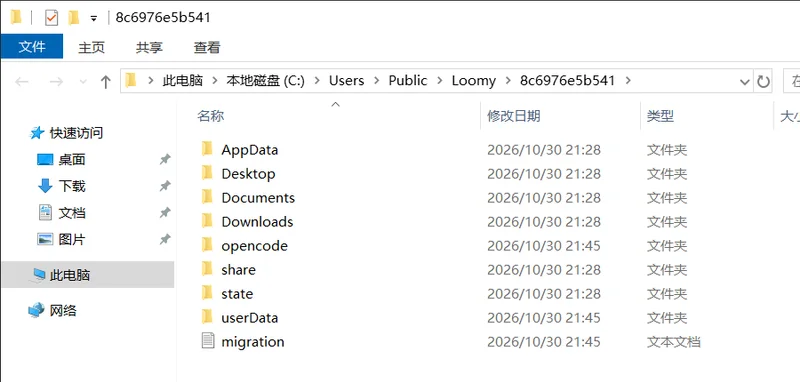Click the AppData folder name
Image resolution: width=800 pixels, height=382 pixels.
click(249, 150)
